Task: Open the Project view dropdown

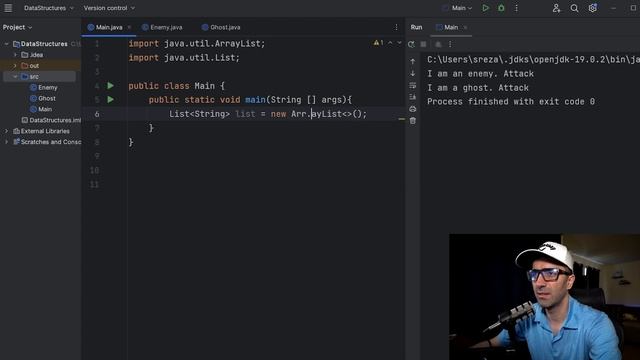Action: [18, 27]
